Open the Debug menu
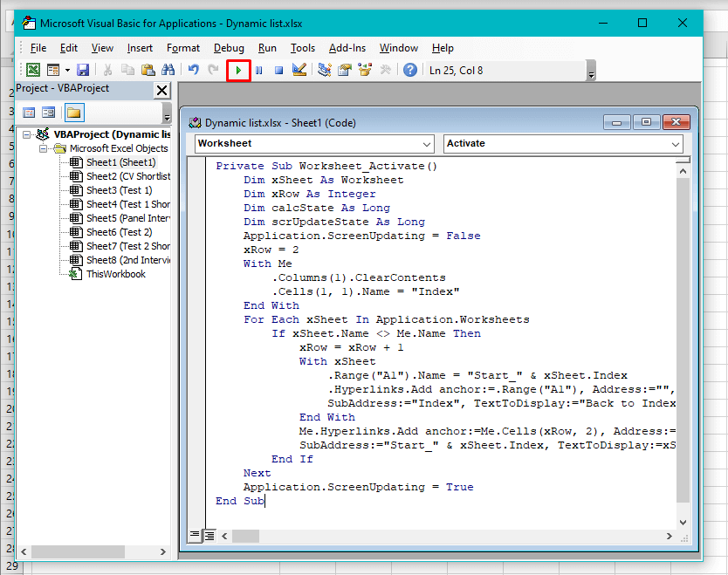The width and height of the screenshot is (728, 575). click(229, 48)
